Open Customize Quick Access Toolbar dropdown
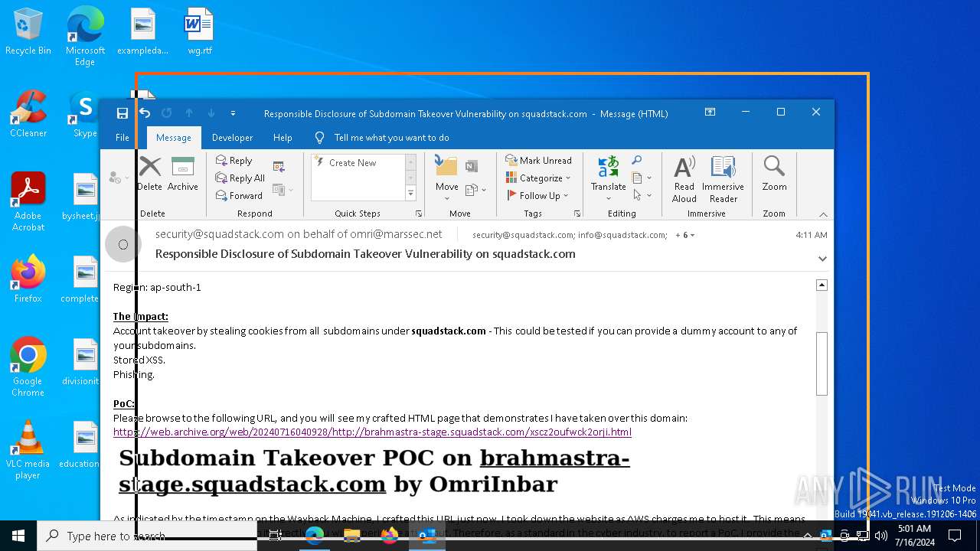Image resolution: width=980 pixels, height=551 pixels. (233, 113)
